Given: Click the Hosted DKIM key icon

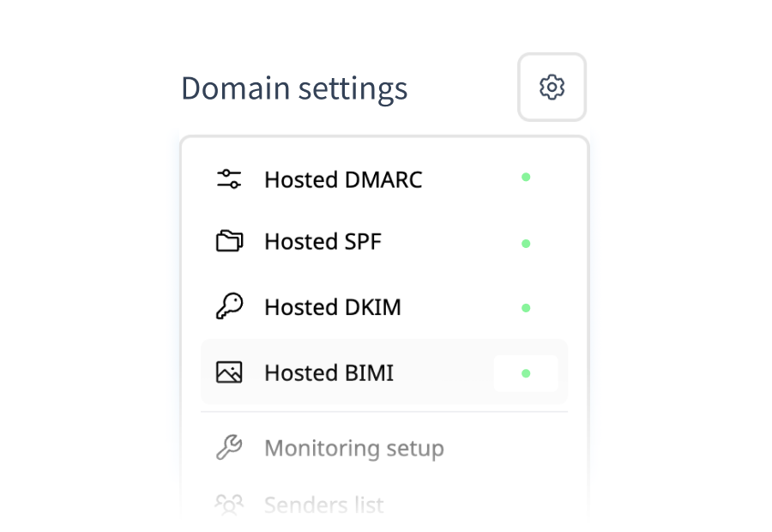Looking at the screenshot, I should [x=229, y=306].
